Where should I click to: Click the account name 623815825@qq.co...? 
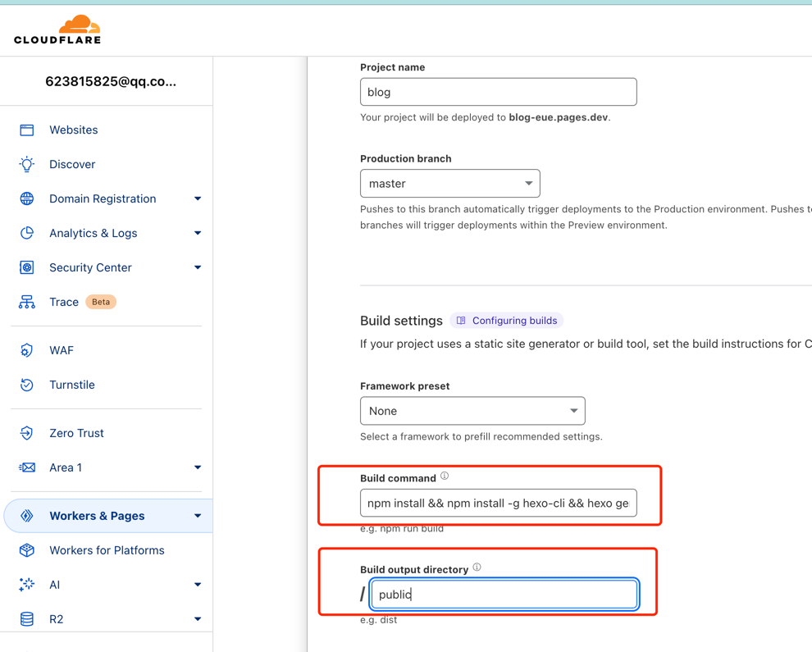[111, 82]
